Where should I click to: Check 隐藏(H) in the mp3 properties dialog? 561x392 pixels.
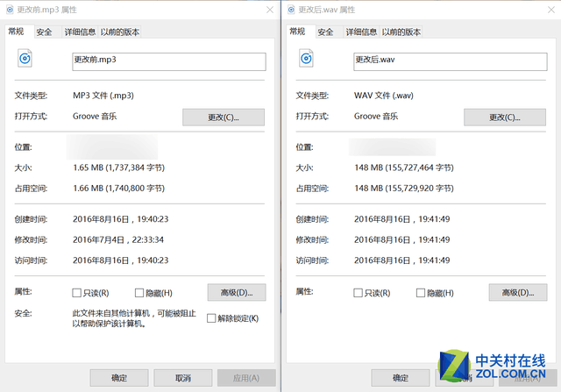tap(139, 293)
